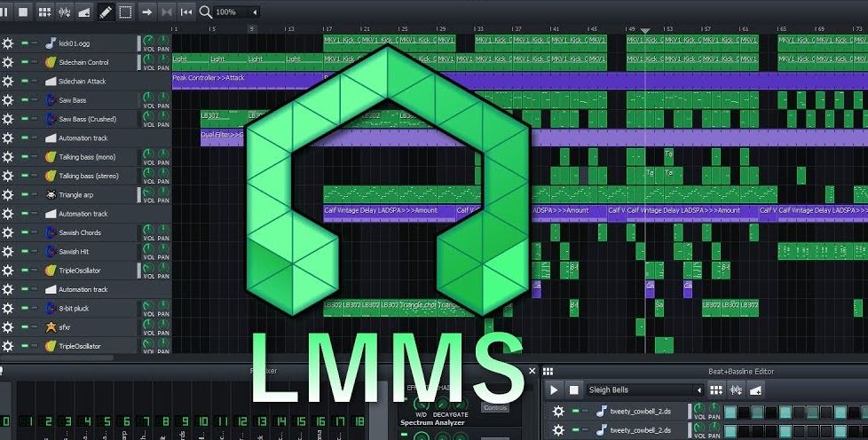Add a beat/bassline in Song Editor toolbar
This screenshot has height=440, width=868.
(45, 12)
